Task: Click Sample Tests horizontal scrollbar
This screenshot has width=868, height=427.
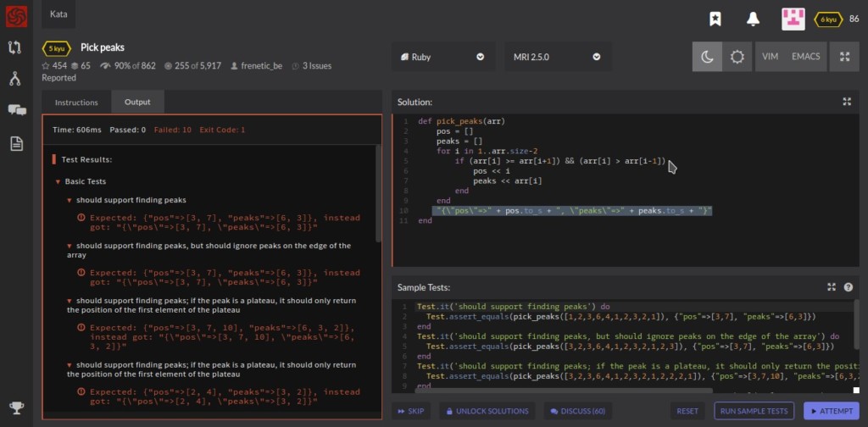Action: tap(564, 390)
